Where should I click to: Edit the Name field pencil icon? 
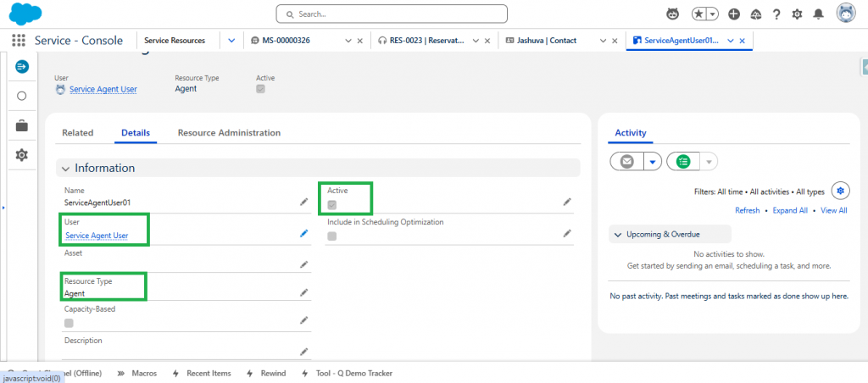pyautogui.click(x=303, y=202)
